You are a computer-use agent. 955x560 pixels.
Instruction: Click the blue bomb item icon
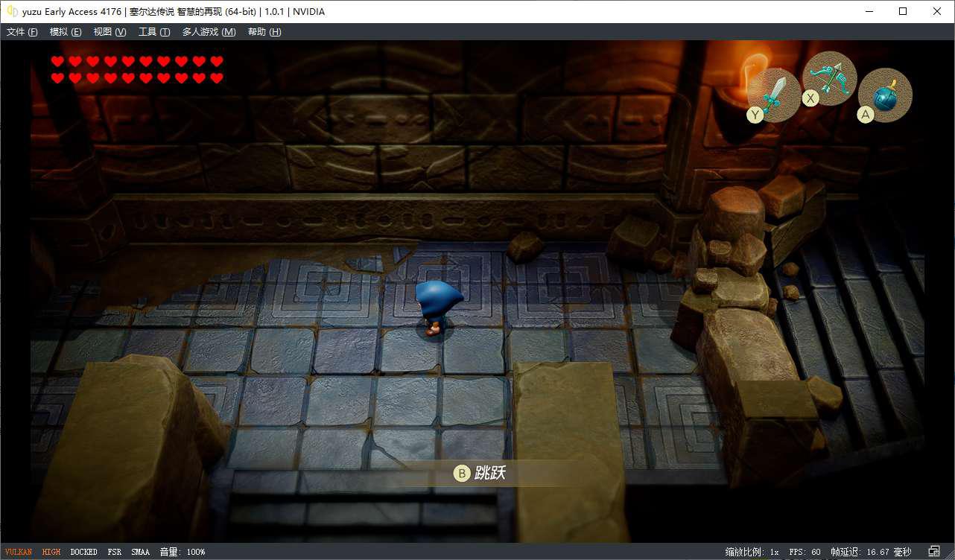coord(886,95)
